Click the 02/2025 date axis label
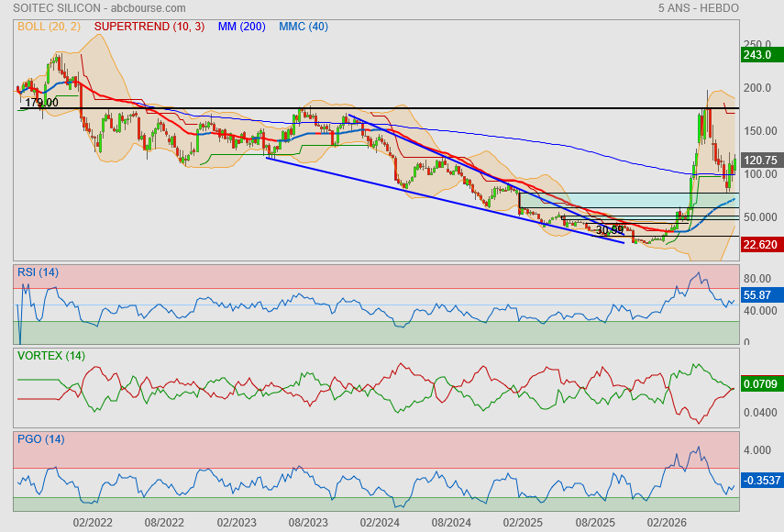784x532 pixels. (523, 523)
